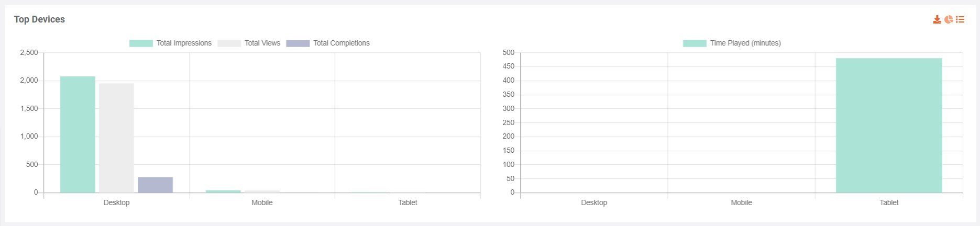Select the Desktop Total Views bar
Viewport: 980px width, 226px height.
116,138
